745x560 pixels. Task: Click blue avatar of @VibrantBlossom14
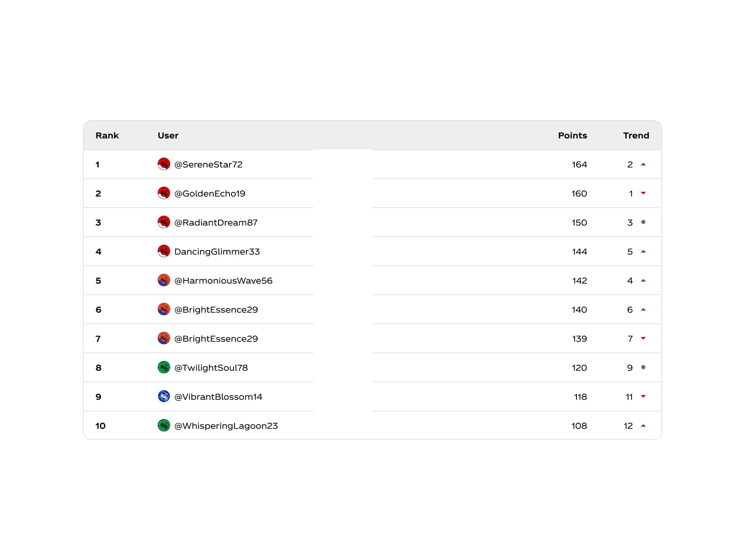click(x=164, y=396)
